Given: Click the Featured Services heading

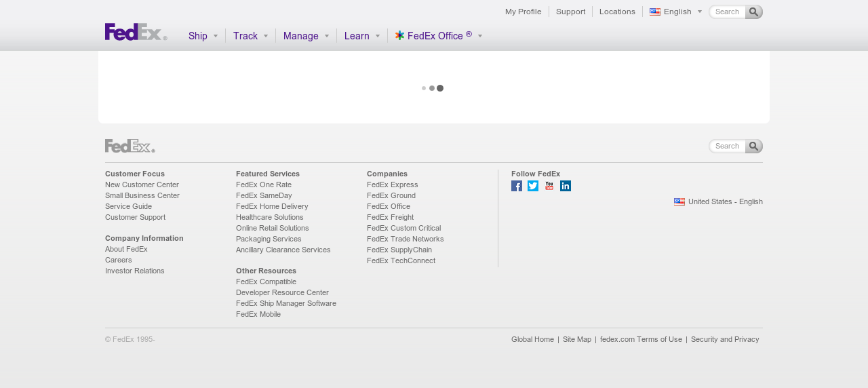Looking at the screenshot, I should click(x=268, y=174).
